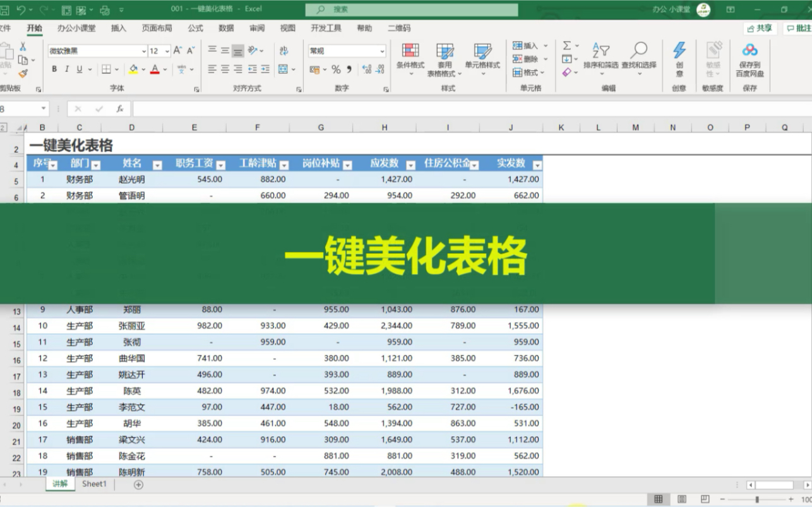812x507 pixels.
Task: Open the font name dropdown
Action: [144, 51]
